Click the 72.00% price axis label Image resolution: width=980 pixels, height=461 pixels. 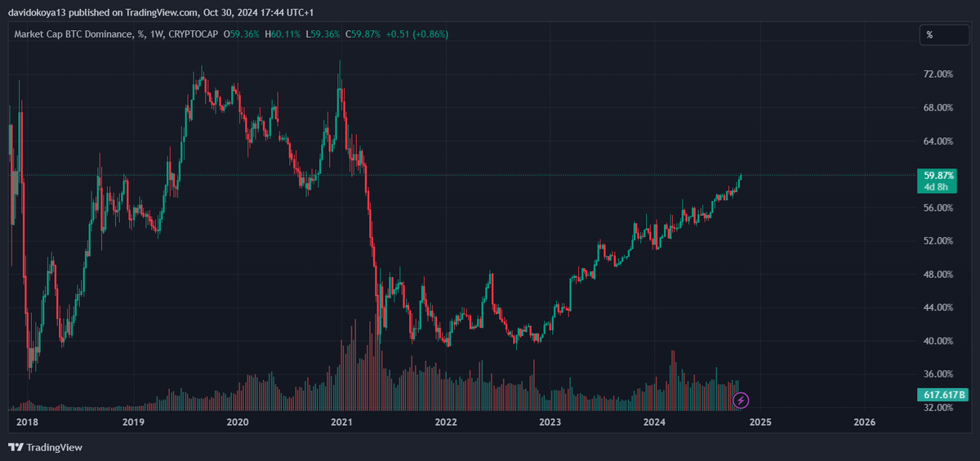click(938, 74)
